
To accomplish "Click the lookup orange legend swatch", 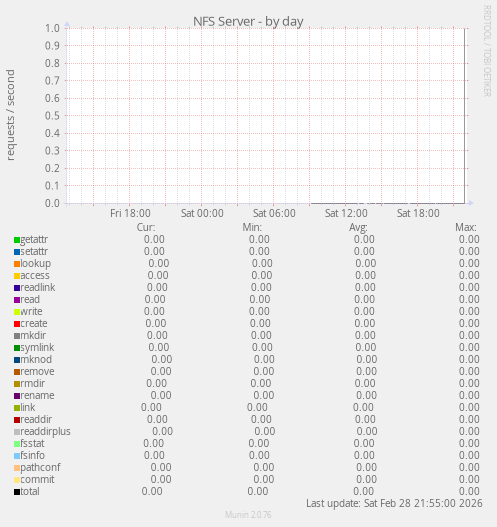I will click(x=17, y=264).
